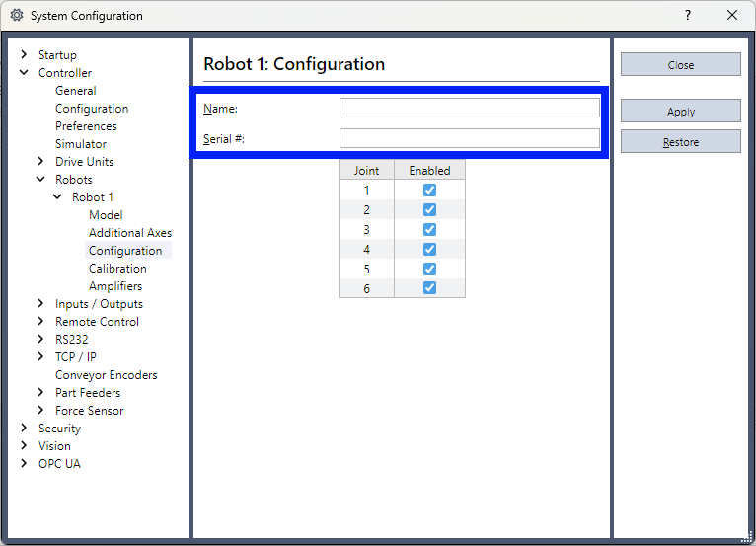Select the Robot 1 label
The image size is (756, 546).
coord(93,197)
